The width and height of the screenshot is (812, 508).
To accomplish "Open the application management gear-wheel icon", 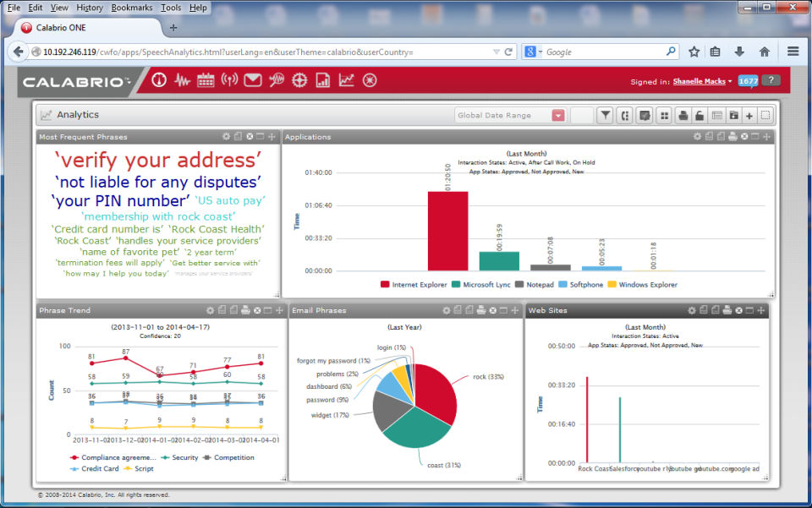I will pos(299,80).
